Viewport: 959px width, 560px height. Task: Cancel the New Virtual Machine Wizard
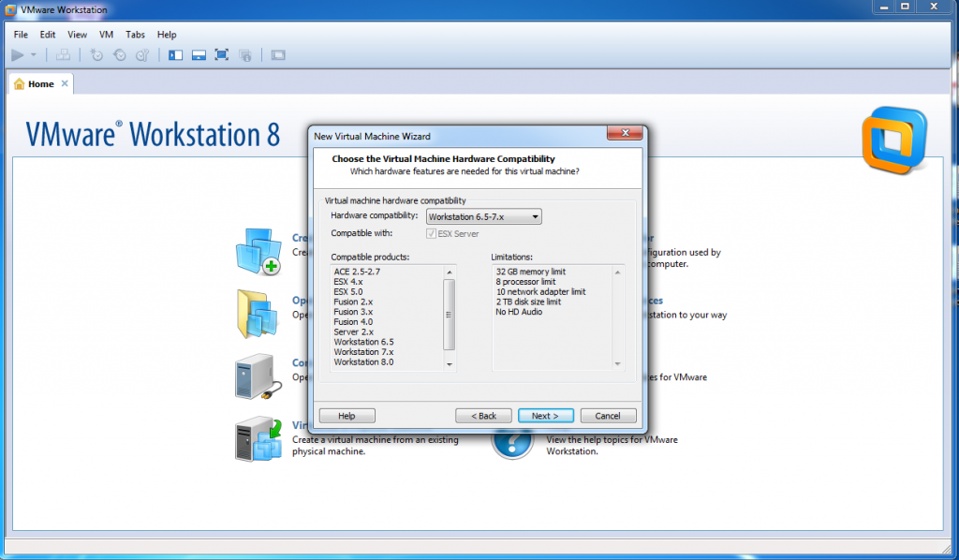pyautogui.click(x=608, y=416)
